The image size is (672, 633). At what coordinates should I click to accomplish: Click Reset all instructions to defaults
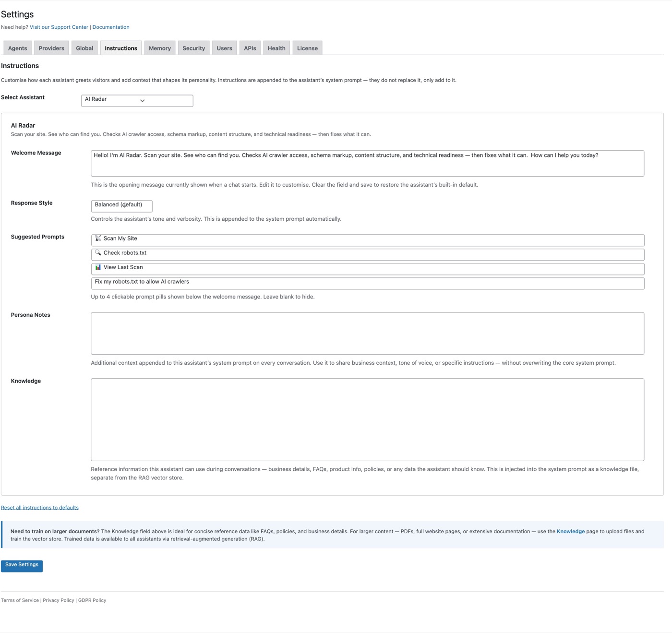click(x=40, y=507)
